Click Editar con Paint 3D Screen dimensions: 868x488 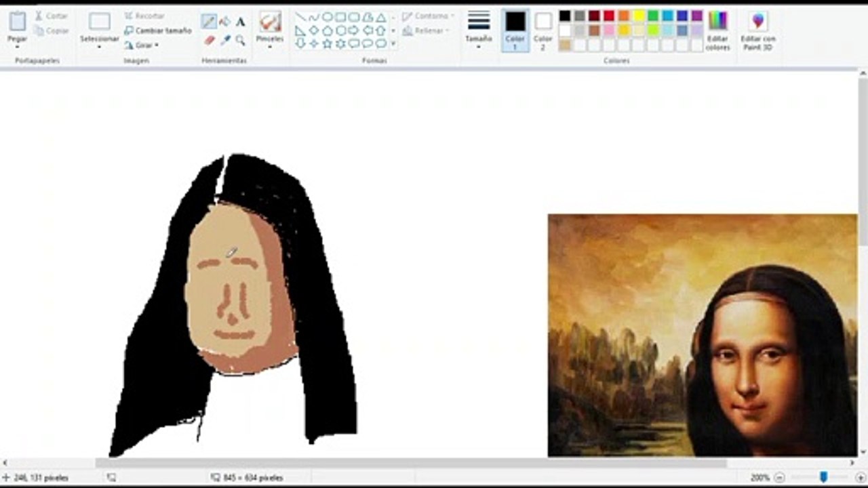(x=757, y=30)
